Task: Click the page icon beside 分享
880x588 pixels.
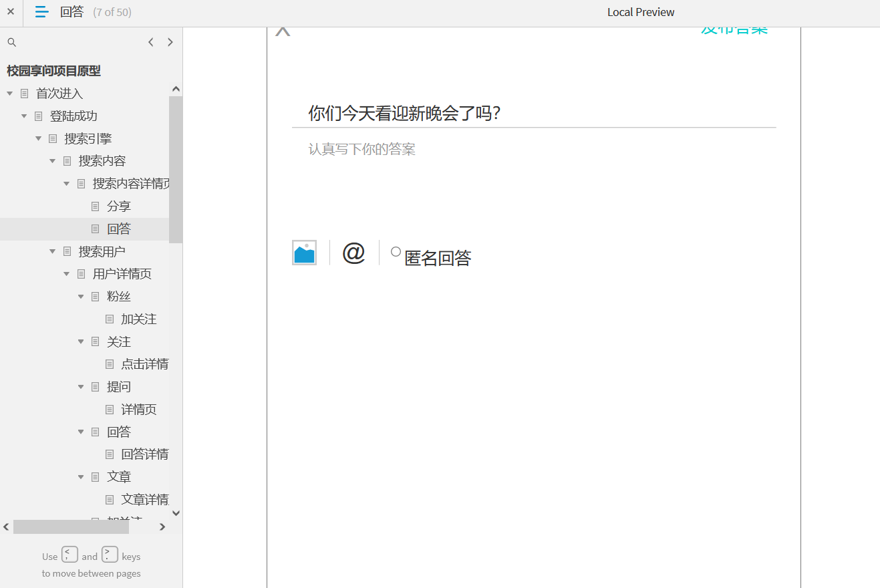Action: (95, 206)
